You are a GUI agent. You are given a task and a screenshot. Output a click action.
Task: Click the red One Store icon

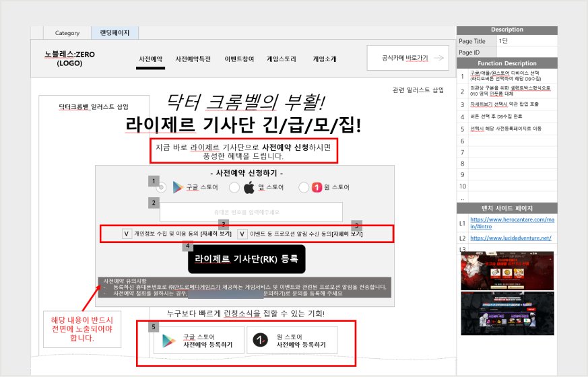click(x=317, y=187)
